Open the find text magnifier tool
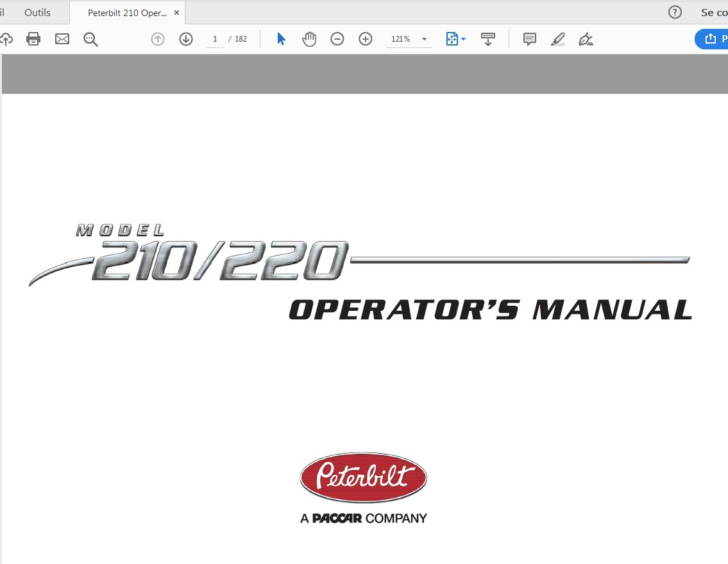 [x=90, y=40]
